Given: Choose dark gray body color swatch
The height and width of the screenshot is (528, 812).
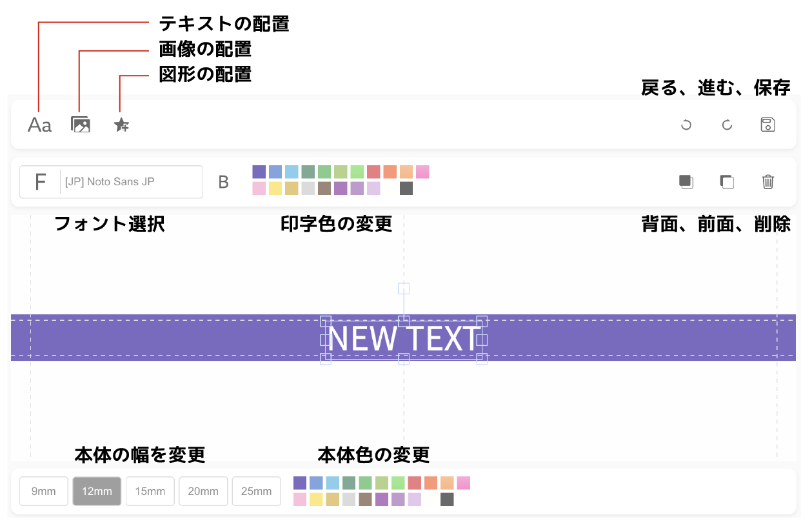Looking at the screenshot, I should [447, 500].
